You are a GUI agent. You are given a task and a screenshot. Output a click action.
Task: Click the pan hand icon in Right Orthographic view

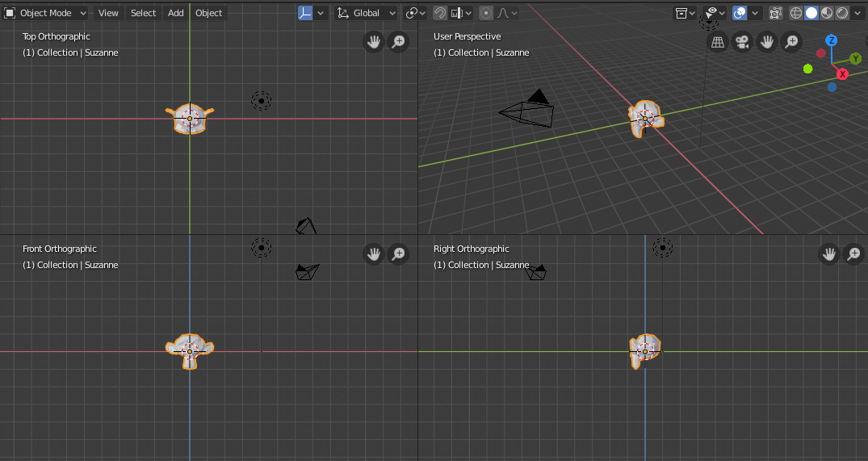[829, 254]
